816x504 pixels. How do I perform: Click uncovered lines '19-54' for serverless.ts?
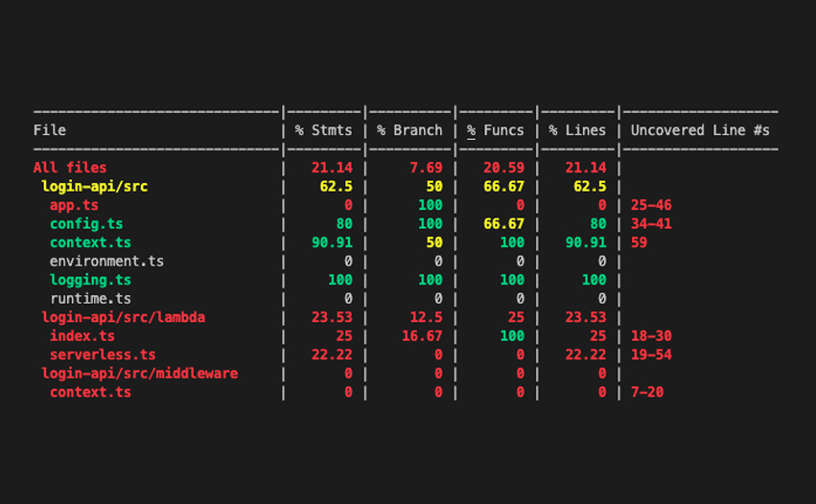(x=651, y=355)
